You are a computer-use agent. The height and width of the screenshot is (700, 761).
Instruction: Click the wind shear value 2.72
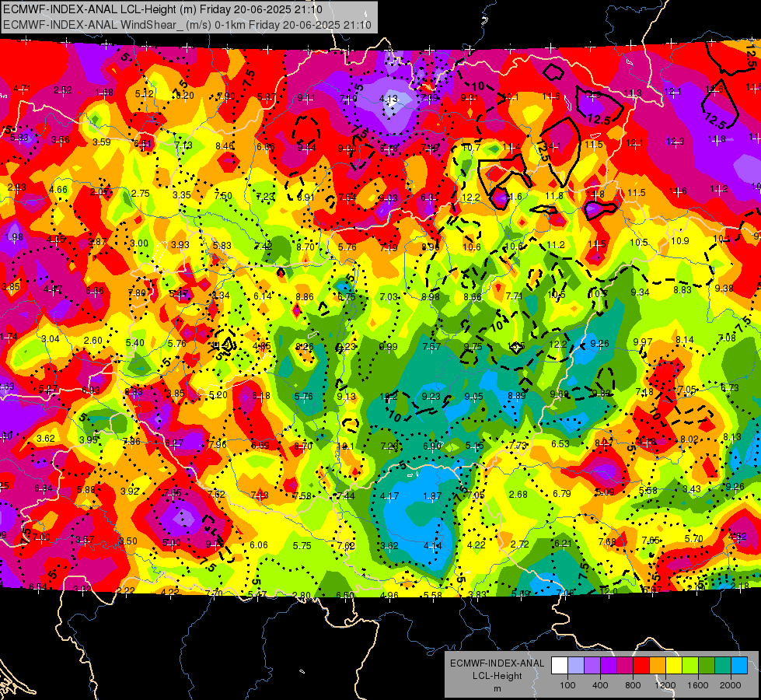[520, 544]
